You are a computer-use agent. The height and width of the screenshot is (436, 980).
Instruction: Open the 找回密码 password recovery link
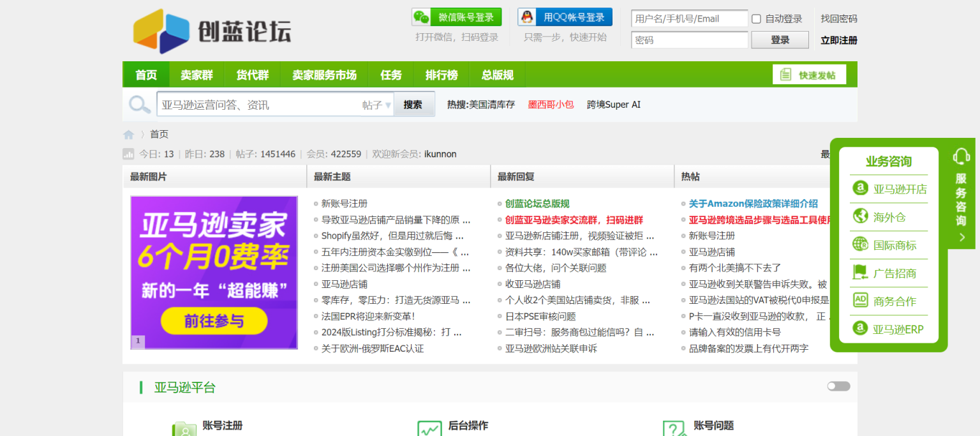(838, 19)
